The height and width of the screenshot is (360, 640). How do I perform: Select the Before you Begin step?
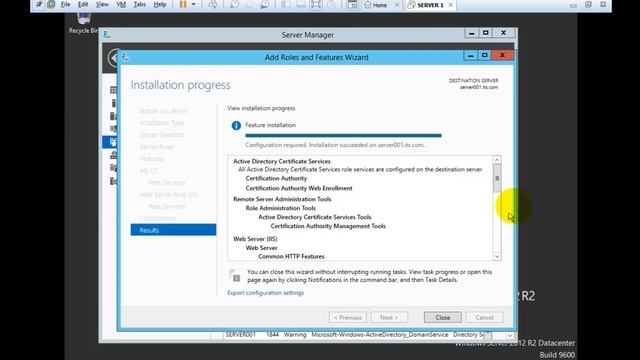pos(163,111)
